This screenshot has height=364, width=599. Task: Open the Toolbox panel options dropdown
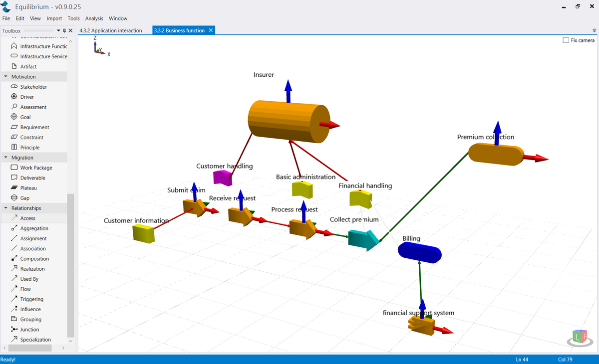tap(58, 31)
